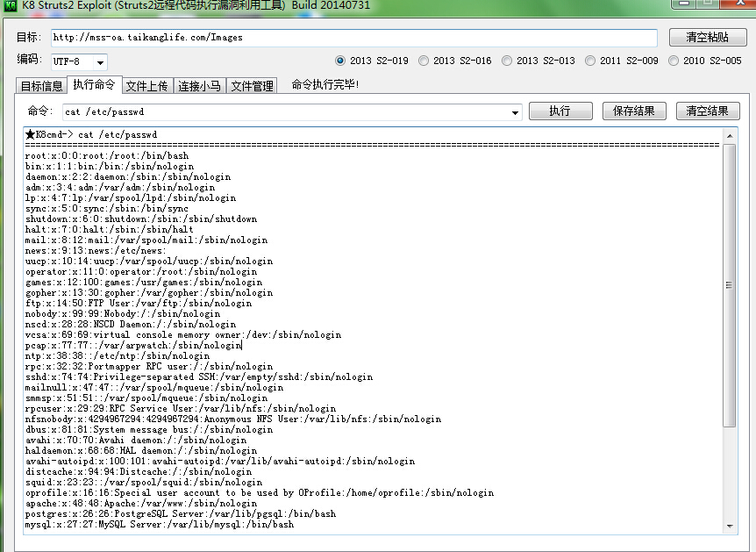Click the target URL input field
The width and height of the screenshot is (756, 552).
coord(354,38)
